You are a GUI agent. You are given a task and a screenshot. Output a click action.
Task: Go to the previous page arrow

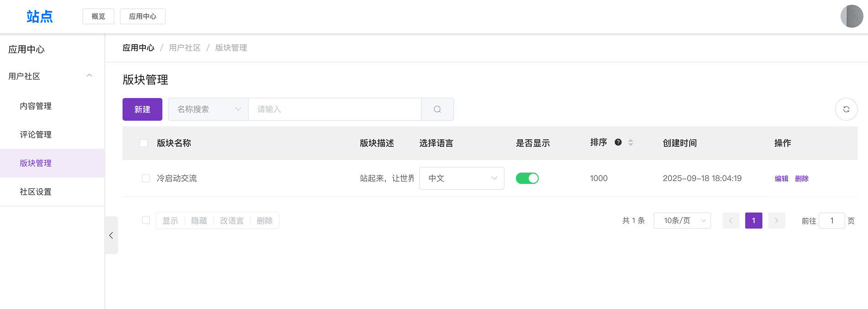(x=731, y=221)
